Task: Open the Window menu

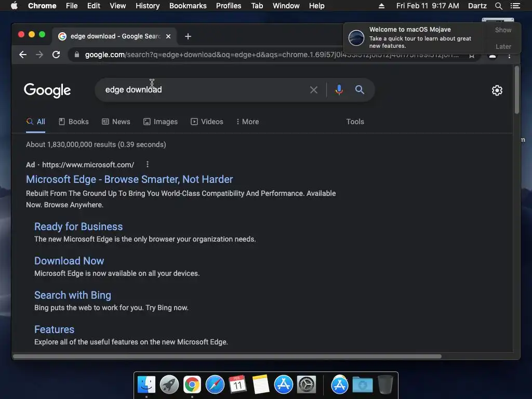Action: coord(286,6)
